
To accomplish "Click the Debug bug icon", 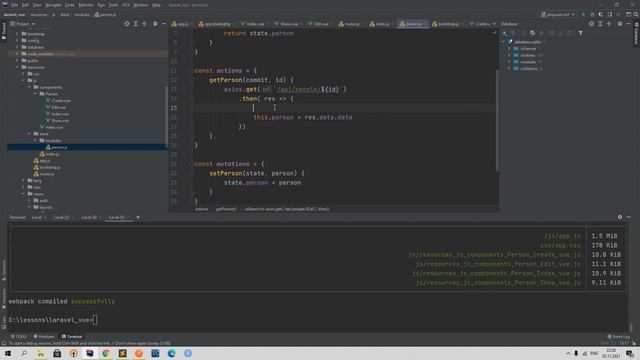I will pos(592,14).
